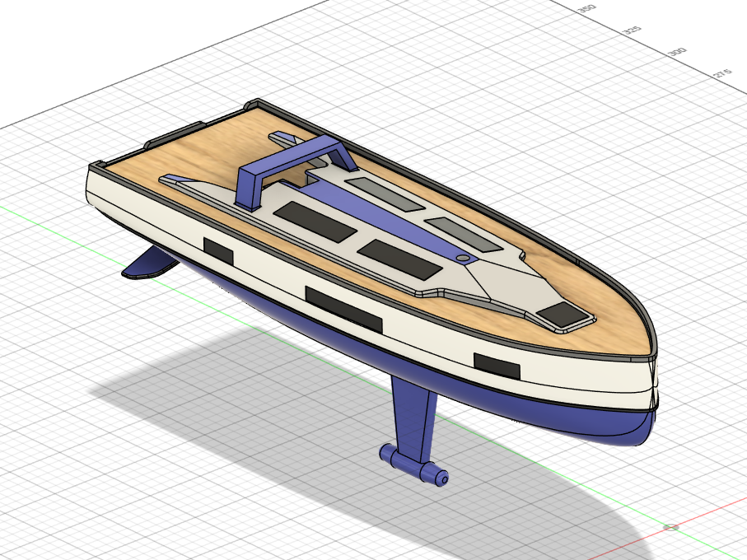
Task: Select the small hull window nearest the stern
Action: click(x=218, y=251)
